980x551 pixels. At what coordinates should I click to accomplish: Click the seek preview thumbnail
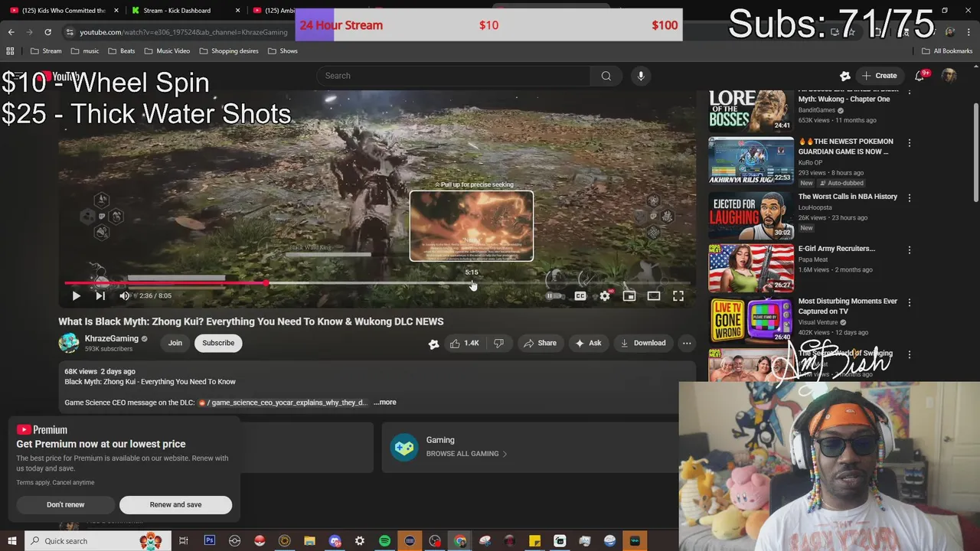472,226
